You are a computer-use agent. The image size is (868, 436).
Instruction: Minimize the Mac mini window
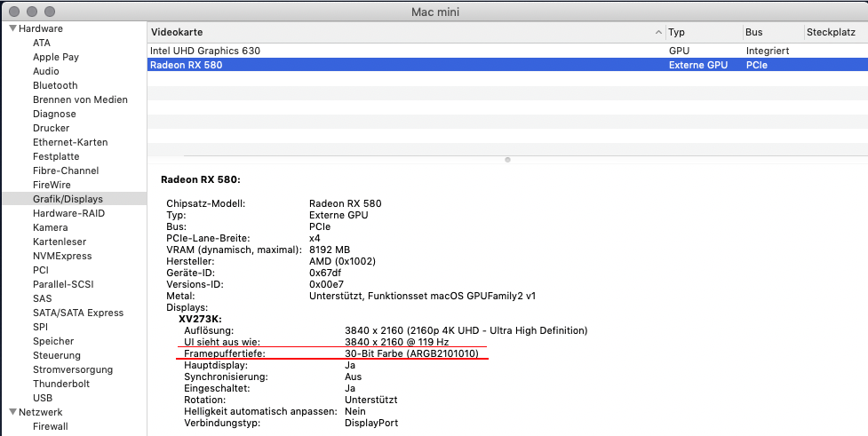[32, 11]
